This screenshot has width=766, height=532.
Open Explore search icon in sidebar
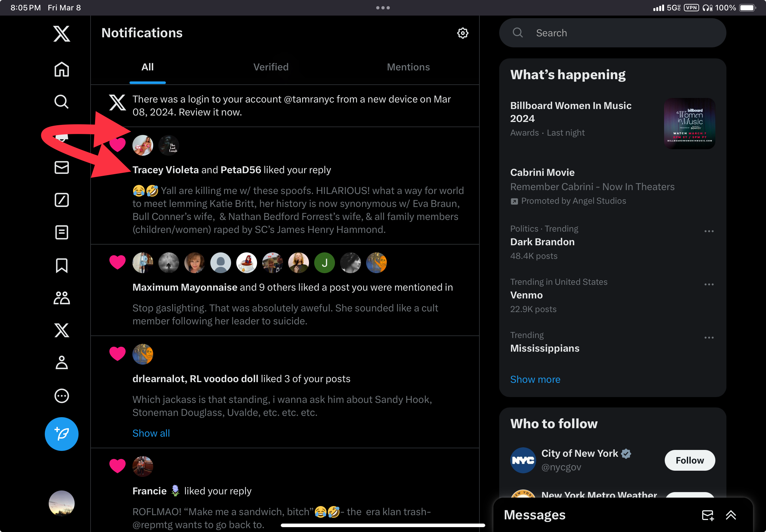click(62, 101)
